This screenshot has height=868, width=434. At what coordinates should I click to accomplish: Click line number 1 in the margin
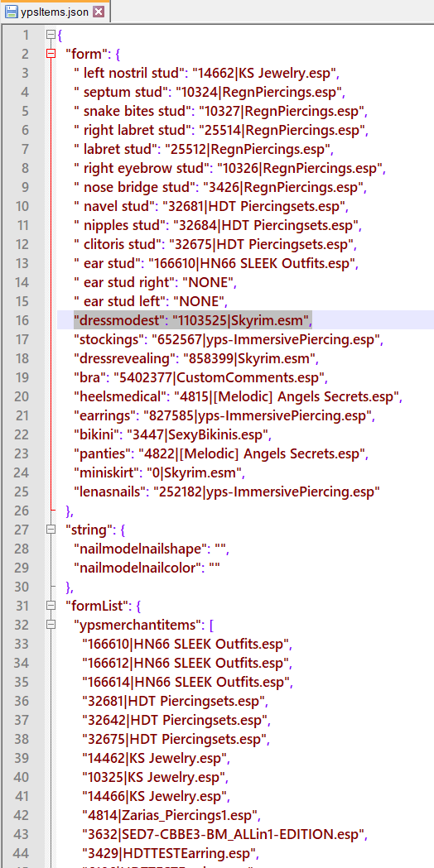(x=25, y=35)
